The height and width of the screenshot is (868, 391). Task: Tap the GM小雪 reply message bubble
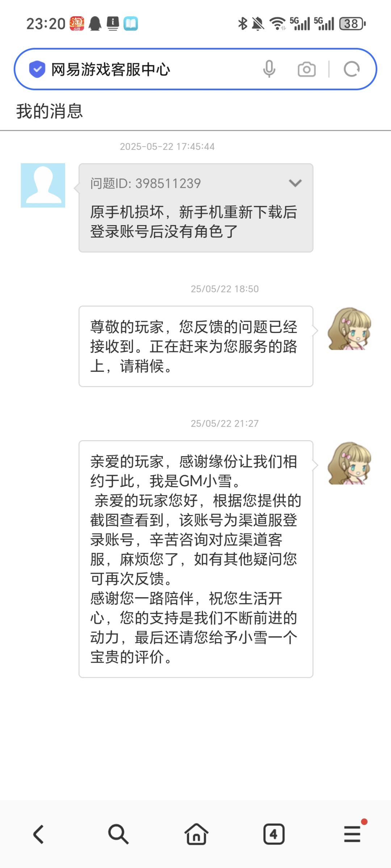196,559
